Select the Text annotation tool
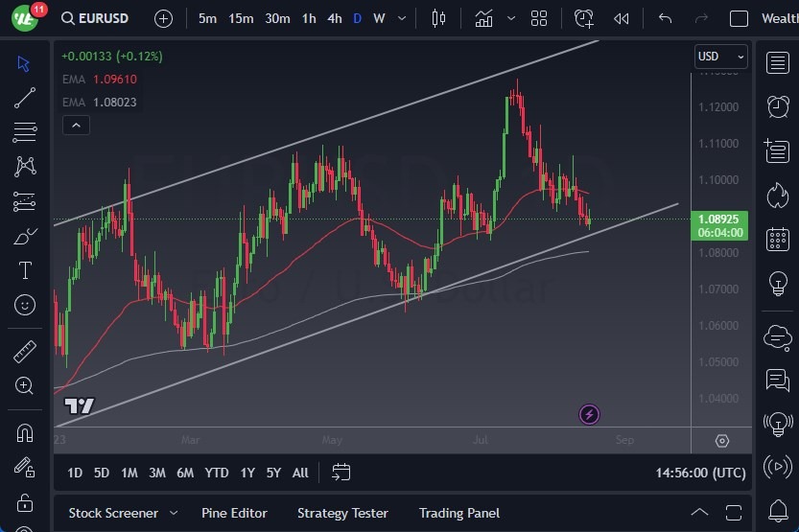The width and height of the screenshot is (799, 532). coord(25,270)
